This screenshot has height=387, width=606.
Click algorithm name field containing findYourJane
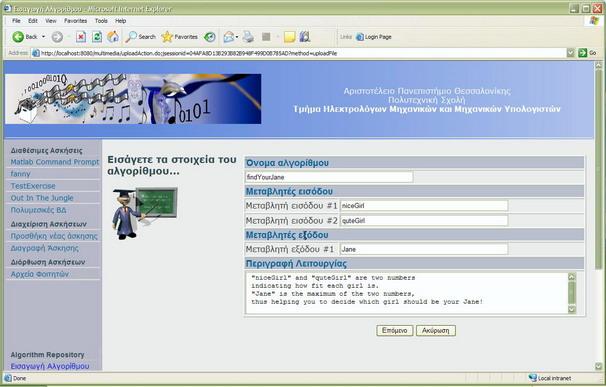tap(329, 177)
